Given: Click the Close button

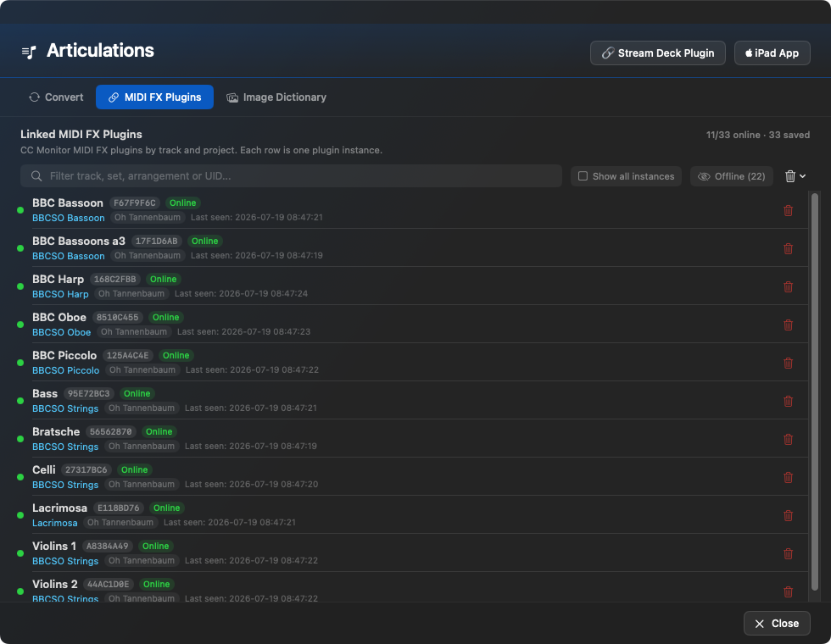Looking at the screenshot, I should [777, 624].
